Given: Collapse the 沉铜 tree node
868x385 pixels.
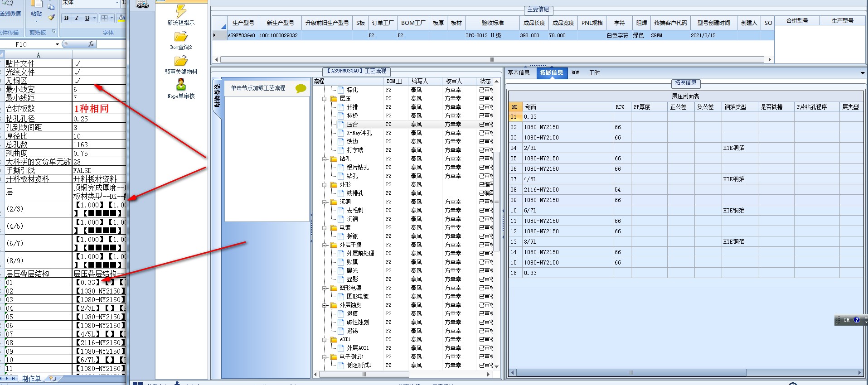Looking at the screenshot, I should 325,202.
